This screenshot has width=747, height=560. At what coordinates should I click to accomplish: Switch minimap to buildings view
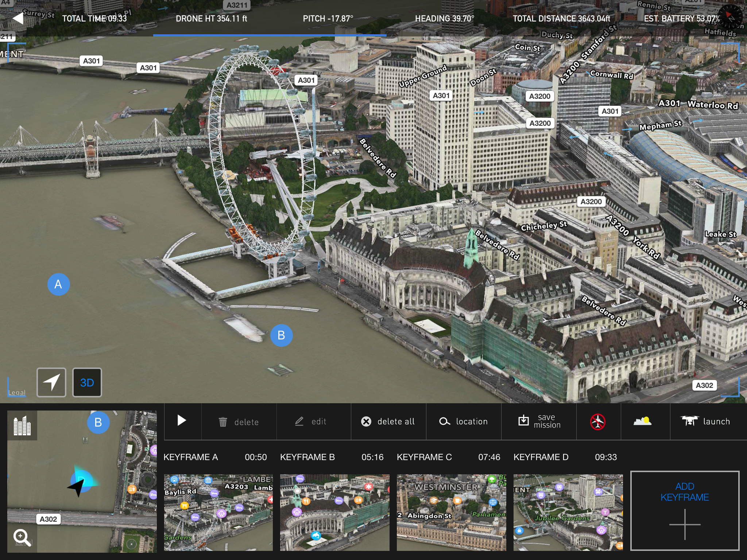click(x=22, y=425)
